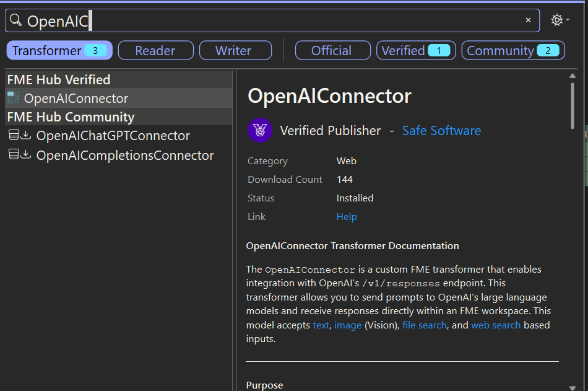This screenshot has height=391, width=588.
Task: Click the scroll down arrow of details pane
Action: (573, 388)
